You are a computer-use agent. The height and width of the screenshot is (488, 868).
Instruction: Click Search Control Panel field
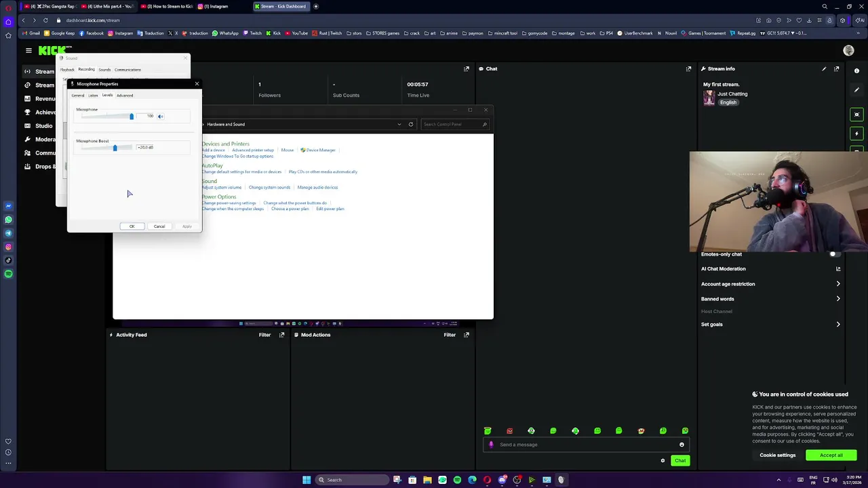(x=453, y=124)
